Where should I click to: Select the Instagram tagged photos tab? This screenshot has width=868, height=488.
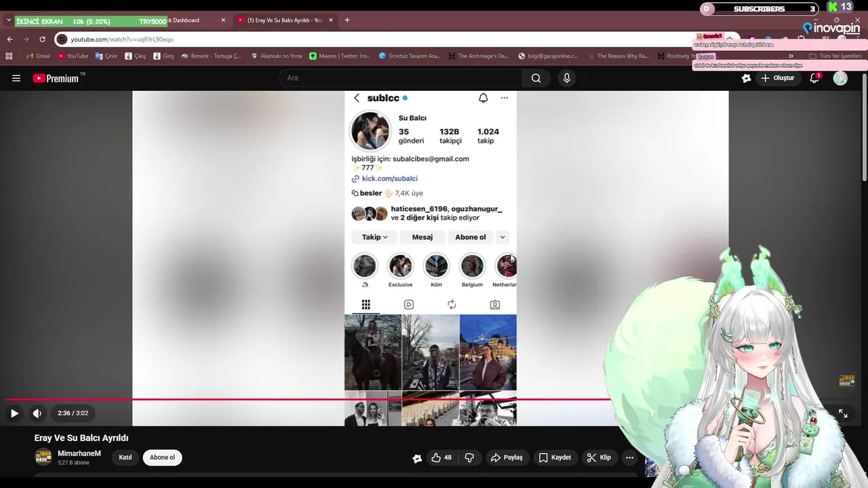pyautogui.click(x=495, y=305)
